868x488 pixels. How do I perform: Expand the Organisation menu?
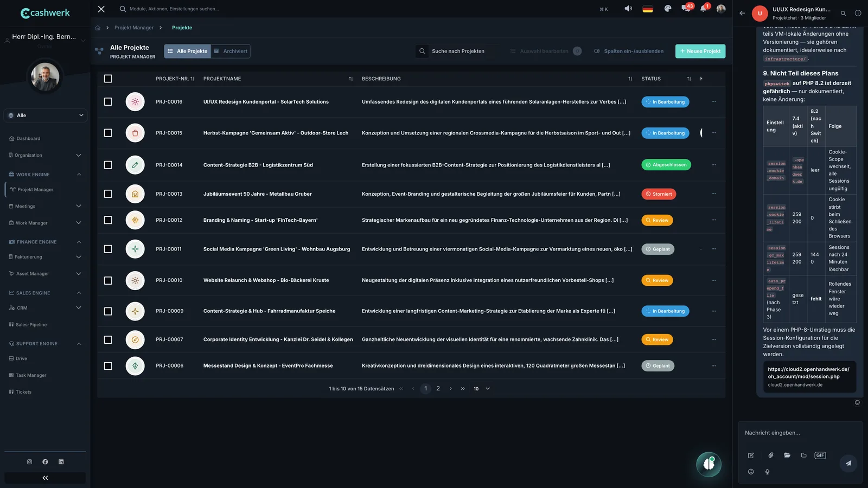coord(46,155)
